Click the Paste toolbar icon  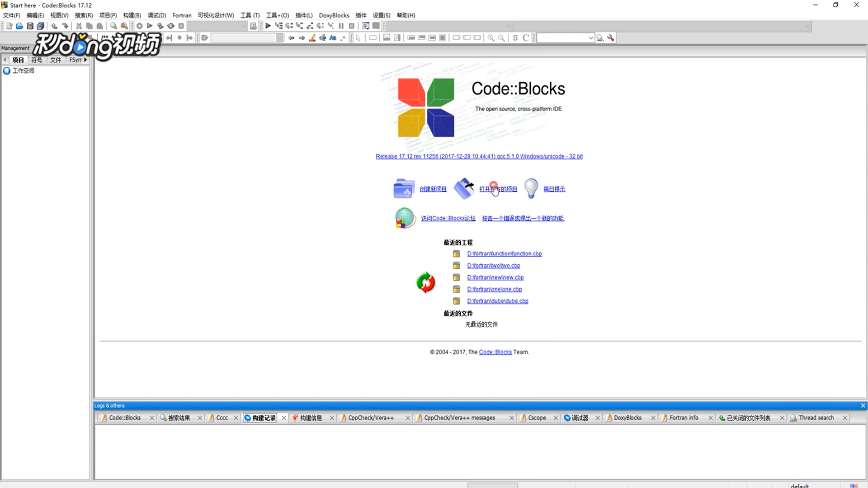(99, 26)
